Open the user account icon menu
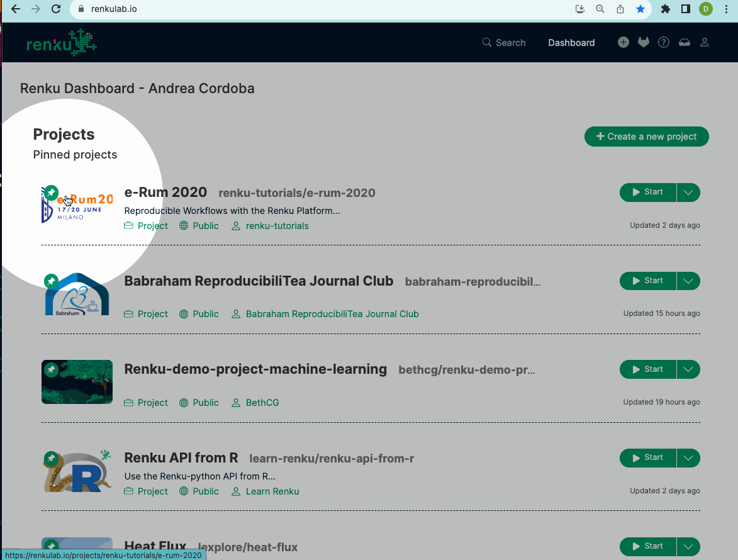Viewport: 738px width, 560px height. click(x=705, y=43)
